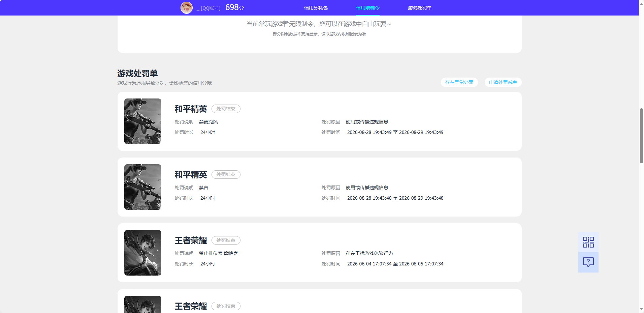
Task: Open 和平精英 thumbnail in 禁言 card
Action: pyautogui.click(x=143, y=187)
